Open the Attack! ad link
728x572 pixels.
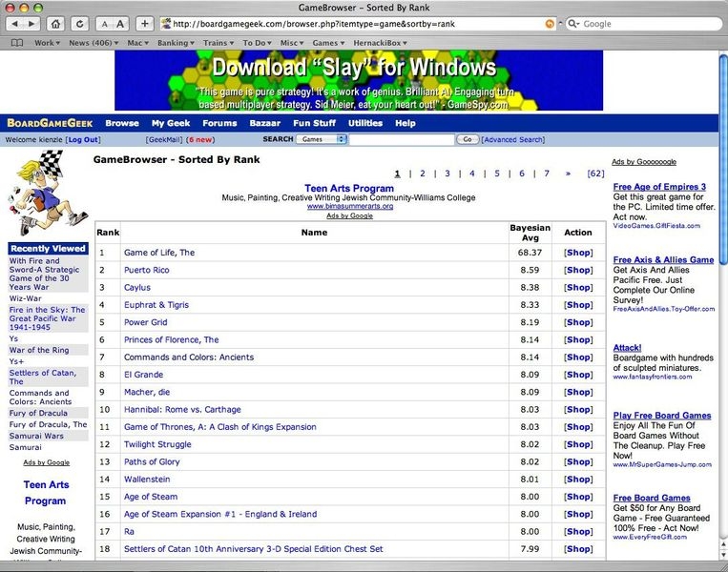[627, 348]
